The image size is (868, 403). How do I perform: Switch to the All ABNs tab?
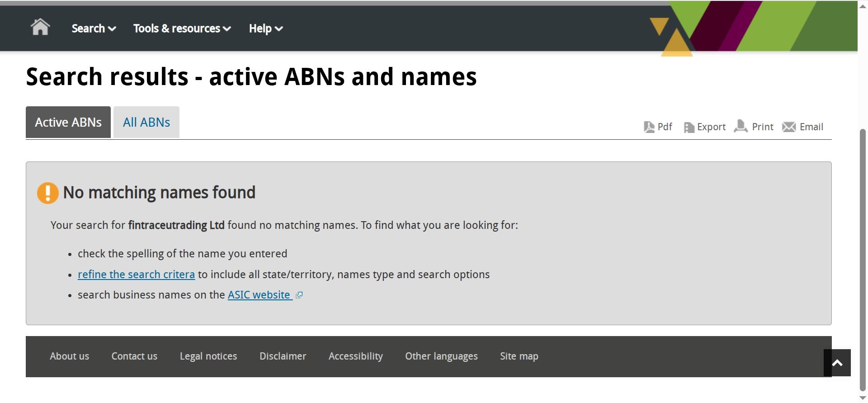click(146, 122)
